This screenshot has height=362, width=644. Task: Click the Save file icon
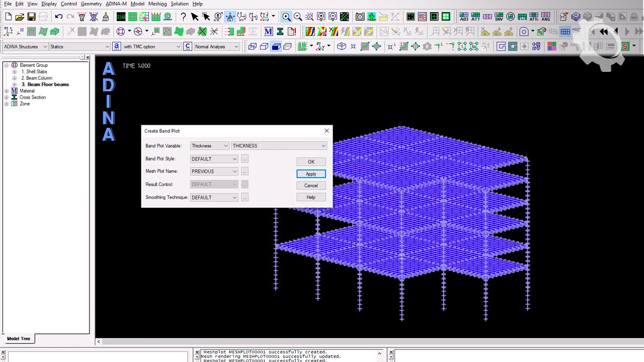[31, 17]
